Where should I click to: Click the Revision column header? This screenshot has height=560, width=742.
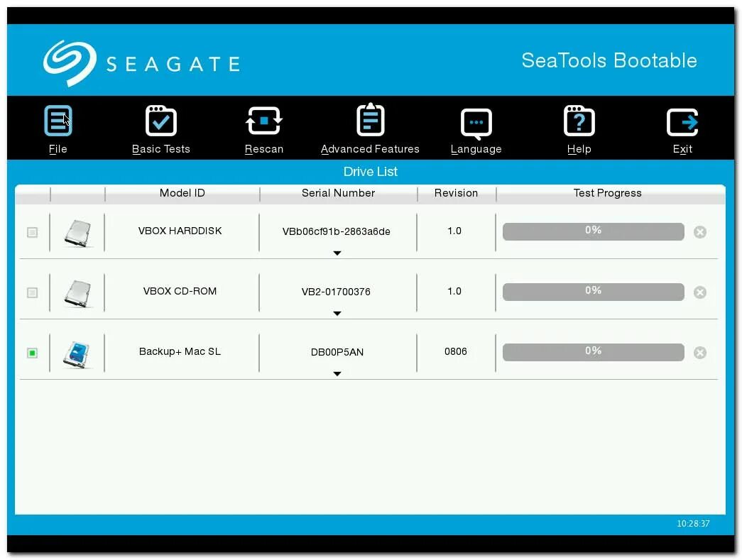coord(456,193)
